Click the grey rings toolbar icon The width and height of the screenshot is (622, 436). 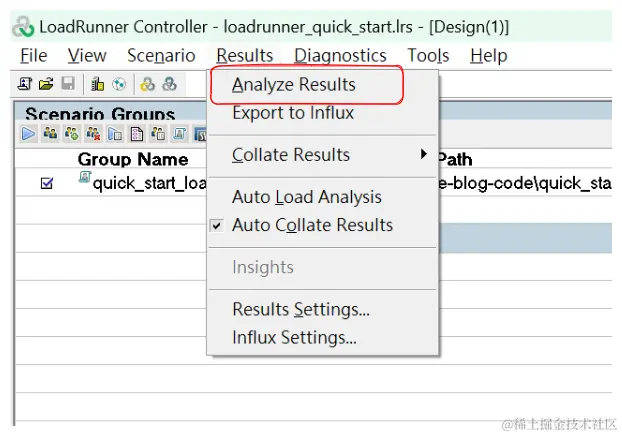[169, 84]
